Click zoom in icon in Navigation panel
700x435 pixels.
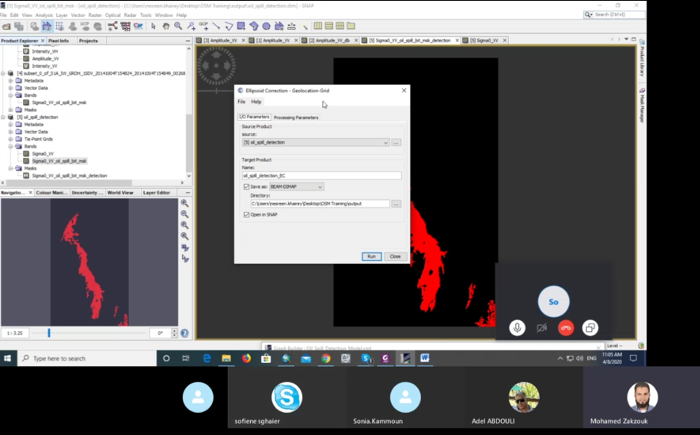(x=184, y=203)
